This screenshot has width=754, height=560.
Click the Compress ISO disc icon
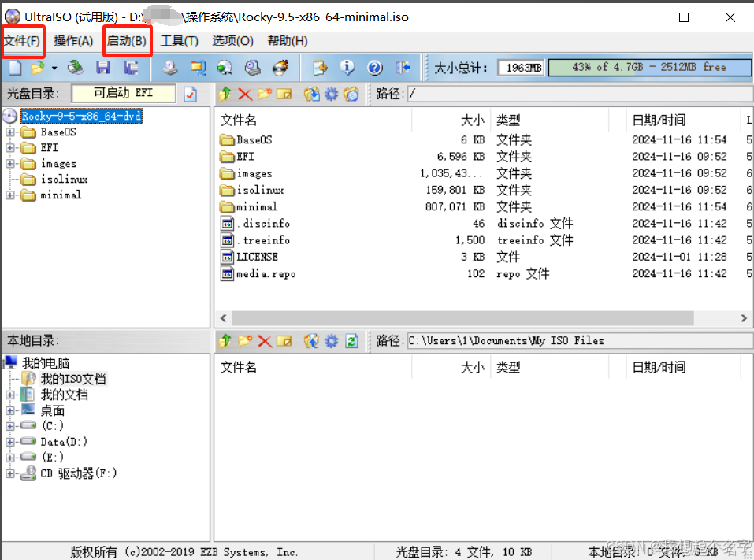[x=225, y=68]
